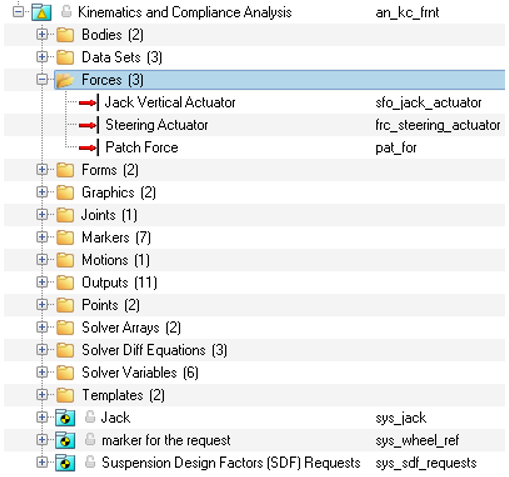The width and height of the screenshot is (509, 477).
Task: Select the sfo_jack_actuator variable name
Action: click(428, 103)
